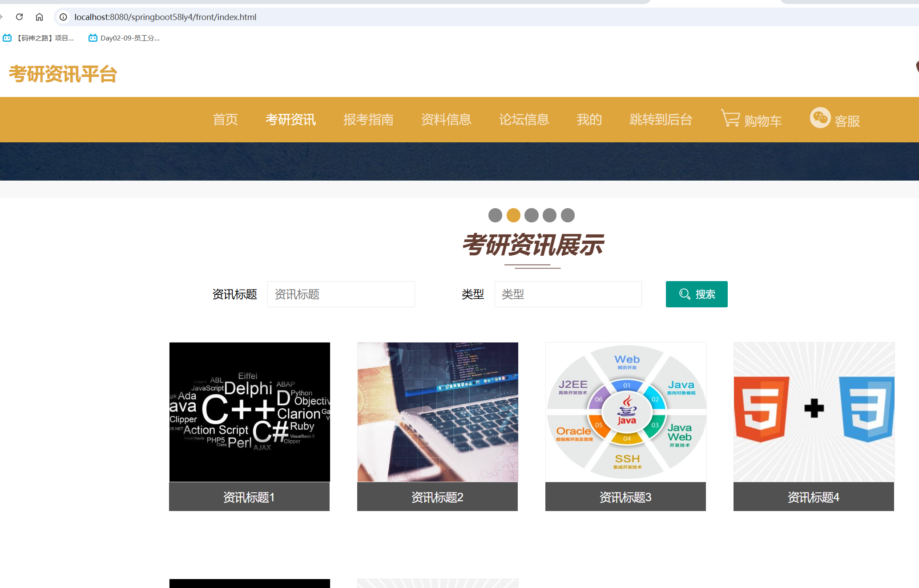Go to 论坛信息 from the navbar

[524, 120]
